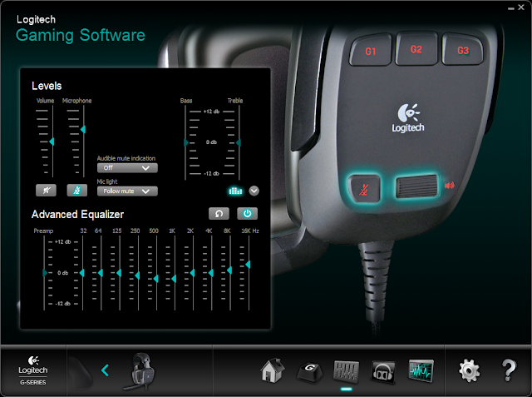Click the Volume slider handle
This screenshot has width=532, height=397.
(52, 141)
